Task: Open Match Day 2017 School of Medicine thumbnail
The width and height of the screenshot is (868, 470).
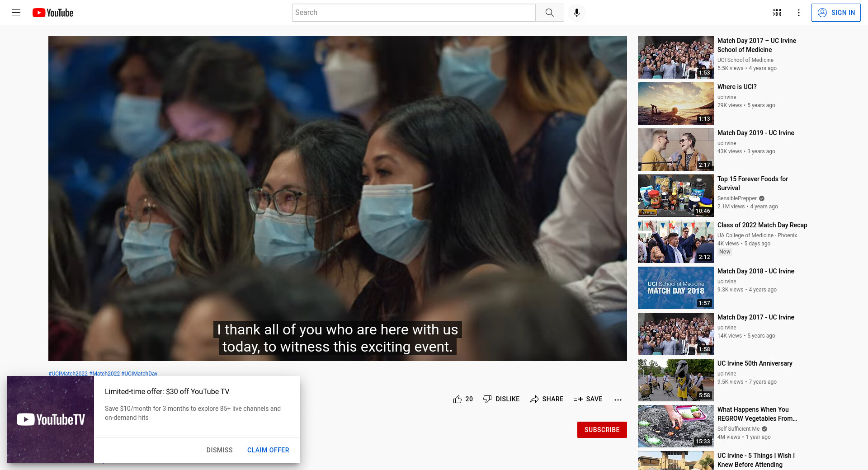Action: [675, 57]
